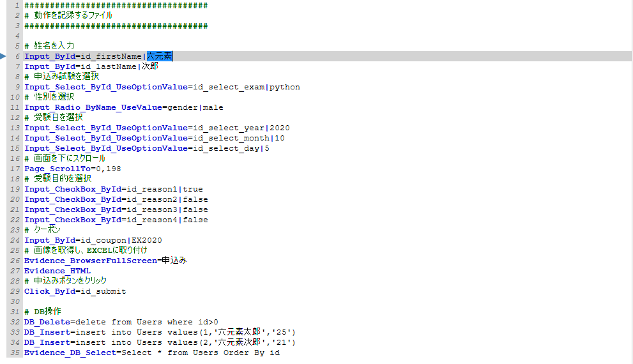The image size is (633, 364).
Task: Click Page_ScrollTo=0,198 on line 17
Action: pyautogui.click(x=73, y=169)
